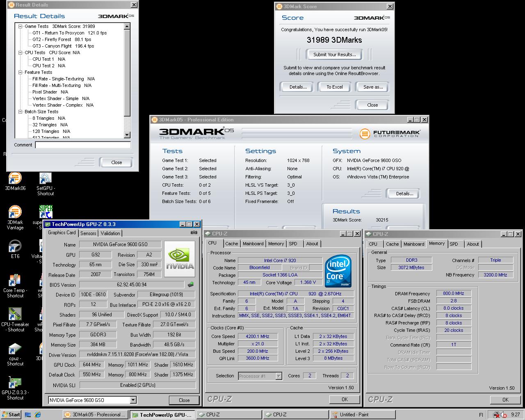This screenshot has width=525, height=420.
Task: Click the BIOS Version value 62.92.45.00.94
Action: click(x=132, y=285)
